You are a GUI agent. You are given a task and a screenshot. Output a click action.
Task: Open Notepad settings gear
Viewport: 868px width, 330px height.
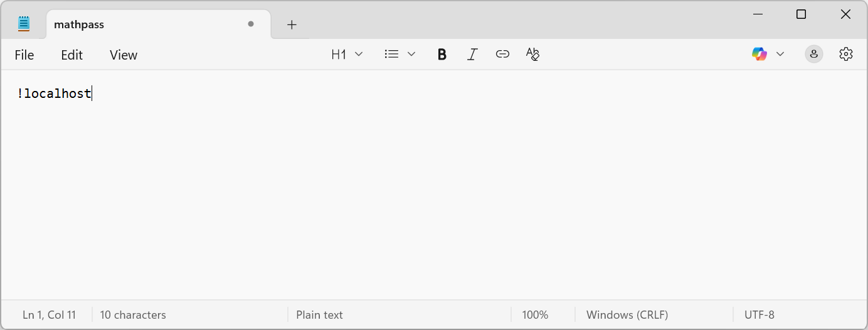tap(846, 55)
